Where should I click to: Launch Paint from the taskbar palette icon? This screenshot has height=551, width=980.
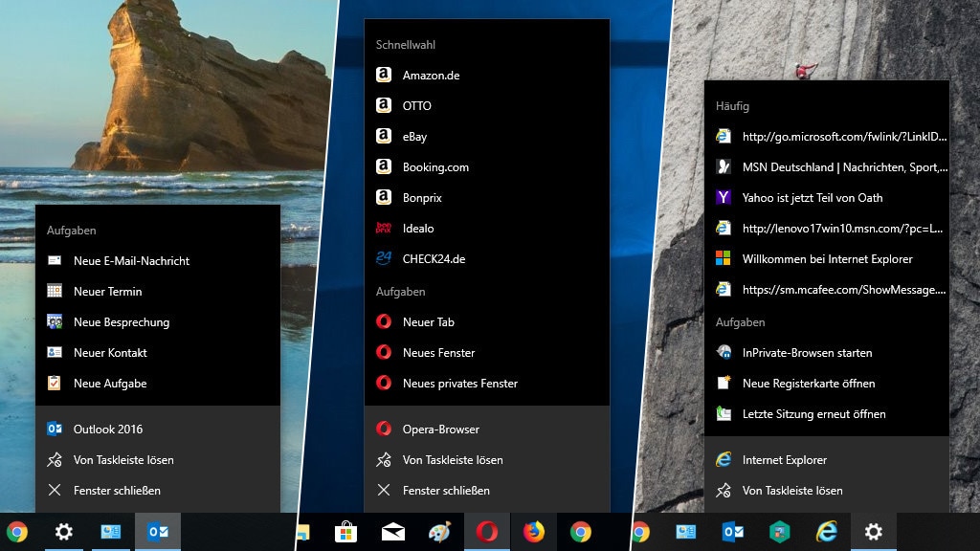click(439, 532)
